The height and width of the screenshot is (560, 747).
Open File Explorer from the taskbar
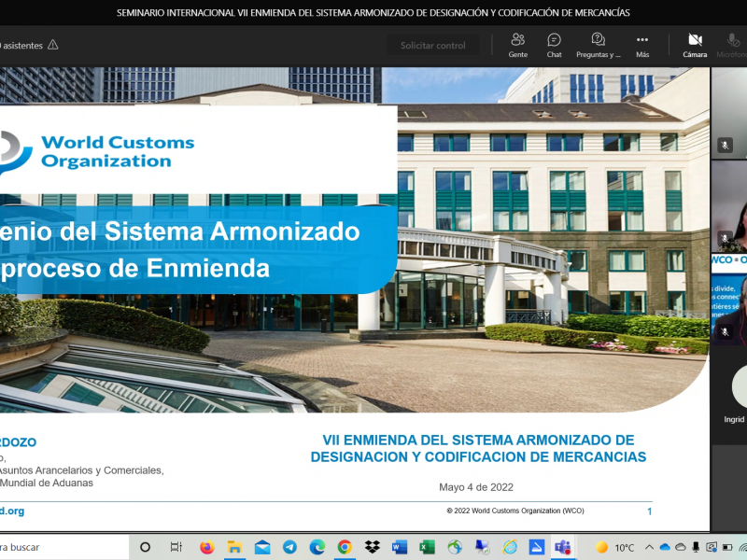[234, 547]
